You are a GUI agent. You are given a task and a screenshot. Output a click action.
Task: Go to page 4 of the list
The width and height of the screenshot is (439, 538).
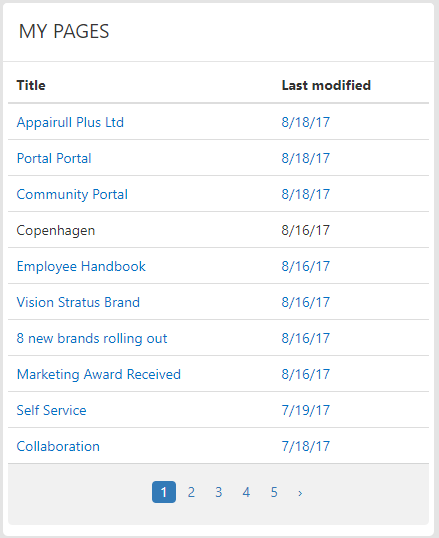point(246,492)
